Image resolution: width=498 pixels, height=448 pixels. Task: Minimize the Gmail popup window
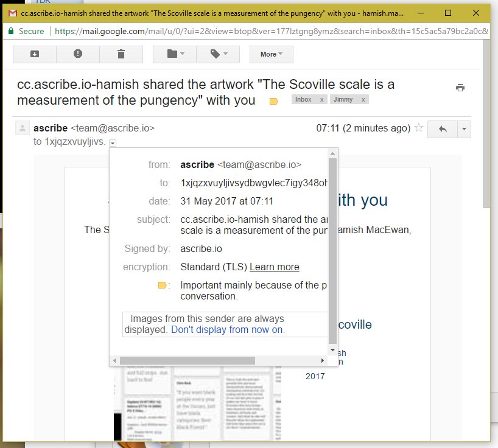pyautogui.click(x=421, y=13)
